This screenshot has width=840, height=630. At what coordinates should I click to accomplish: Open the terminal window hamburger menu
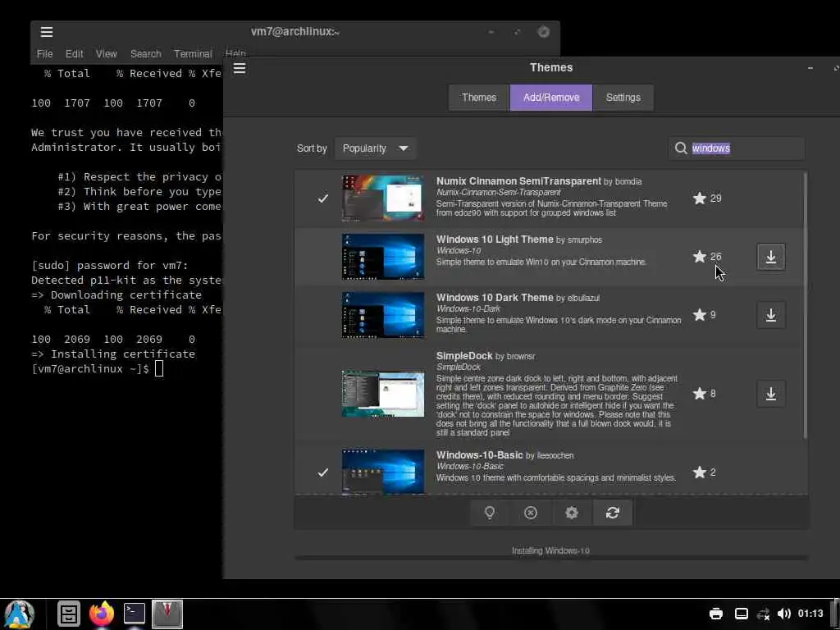47,32
